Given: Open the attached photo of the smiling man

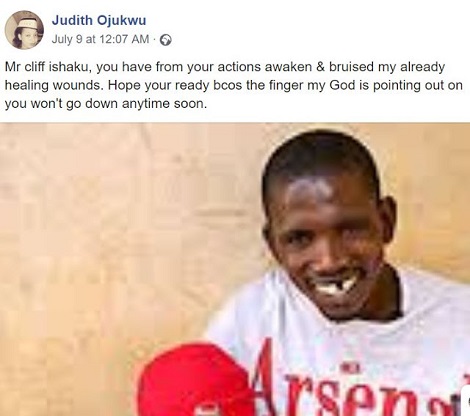Looking at the screenshot, I should pos(235,269).
